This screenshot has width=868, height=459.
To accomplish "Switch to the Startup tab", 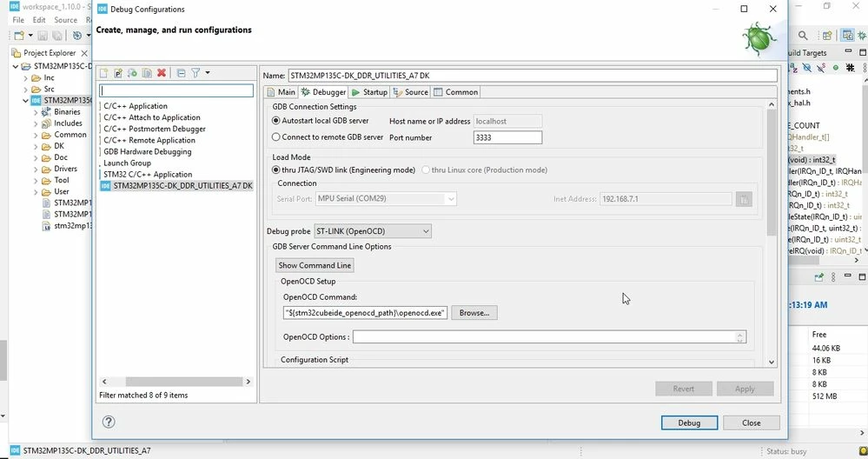I will click(x=369, y=92).
